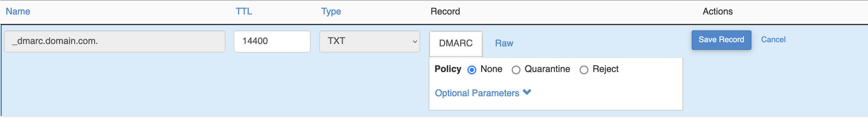Open the TXT record type dropdown
Viewport: 868px width, 118px height.
pyautogui.click(x=369, y=41)
